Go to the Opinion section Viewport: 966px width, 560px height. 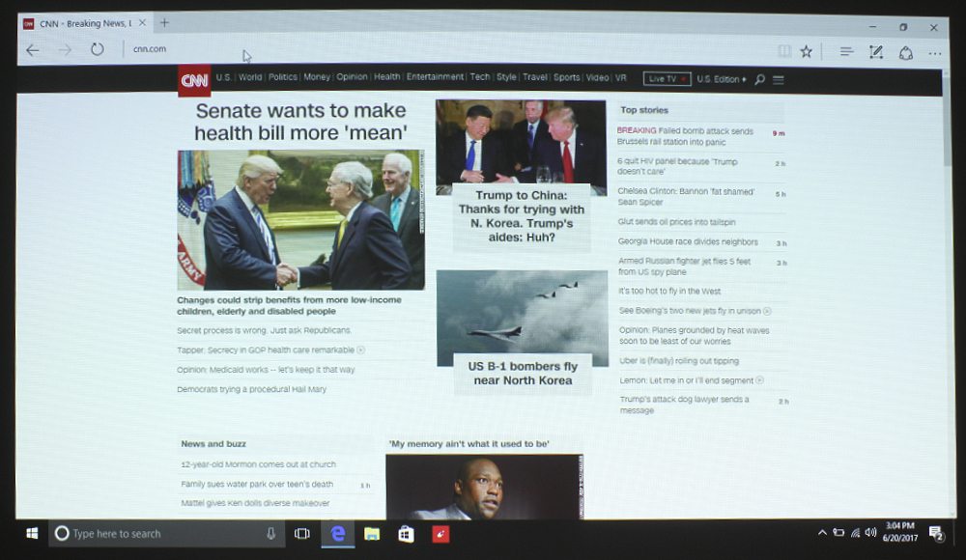pos(352,77)
